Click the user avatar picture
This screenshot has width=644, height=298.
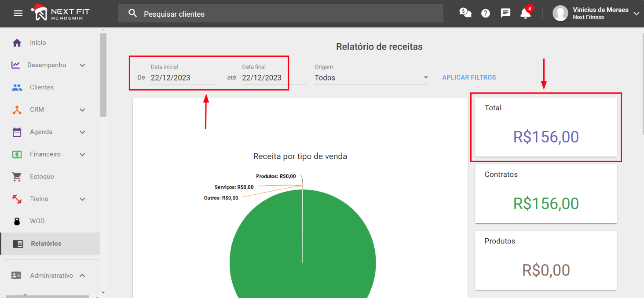click(560, 13)
